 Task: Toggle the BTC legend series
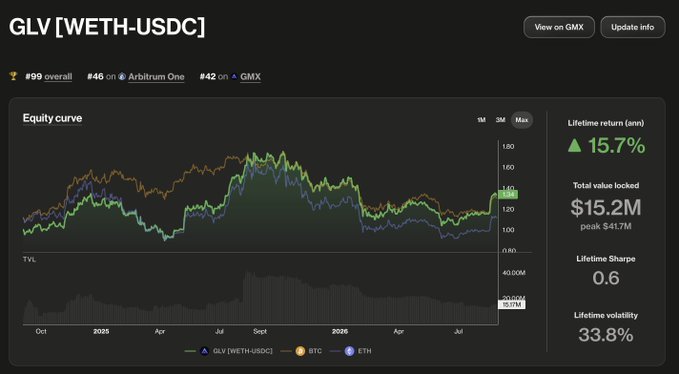pos(301,351)
